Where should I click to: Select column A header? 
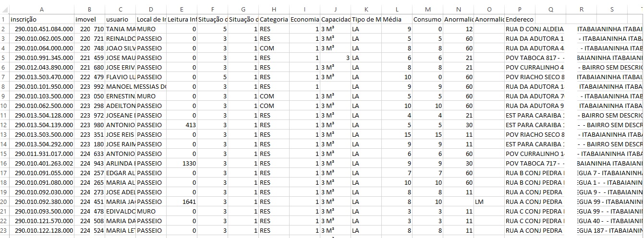(x=42, y=9)
